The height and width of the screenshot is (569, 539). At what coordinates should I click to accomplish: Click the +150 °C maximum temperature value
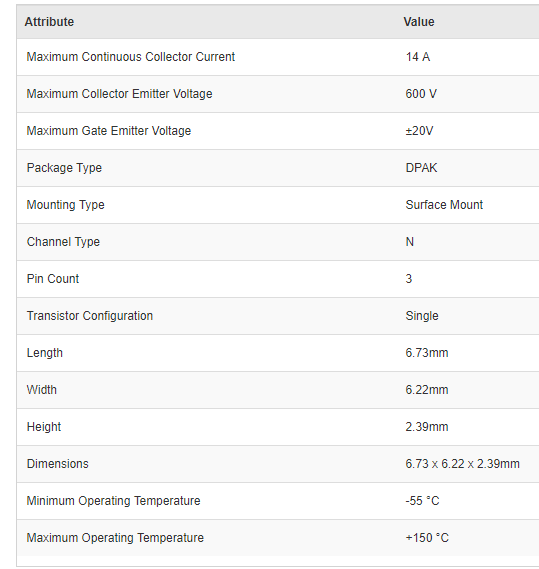pyautogui.click(x=427, y=538)
